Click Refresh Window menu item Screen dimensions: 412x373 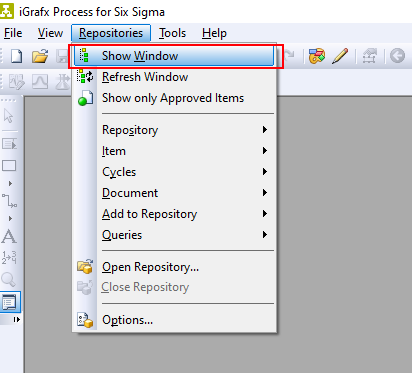[x=175, y=77]
